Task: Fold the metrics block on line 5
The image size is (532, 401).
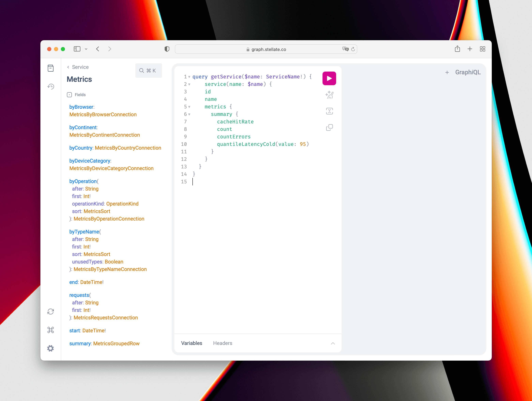Action: click(x=189, y=107)
